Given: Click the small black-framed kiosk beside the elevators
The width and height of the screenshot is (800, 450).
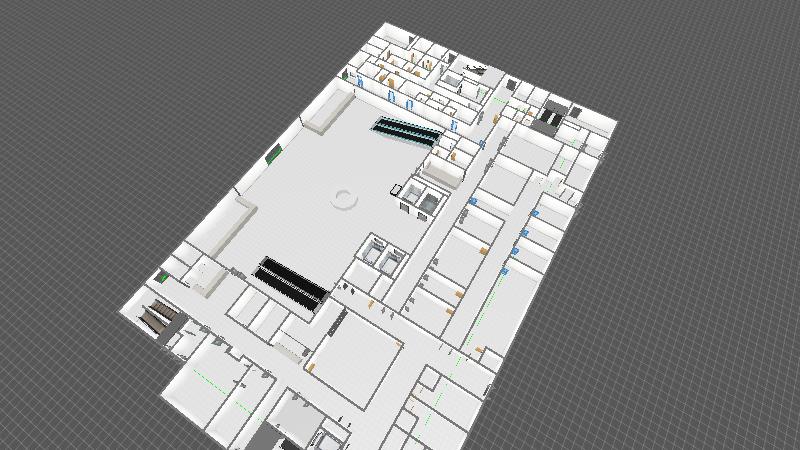Looking at the screenshot, I should click(x=396, y=188).
